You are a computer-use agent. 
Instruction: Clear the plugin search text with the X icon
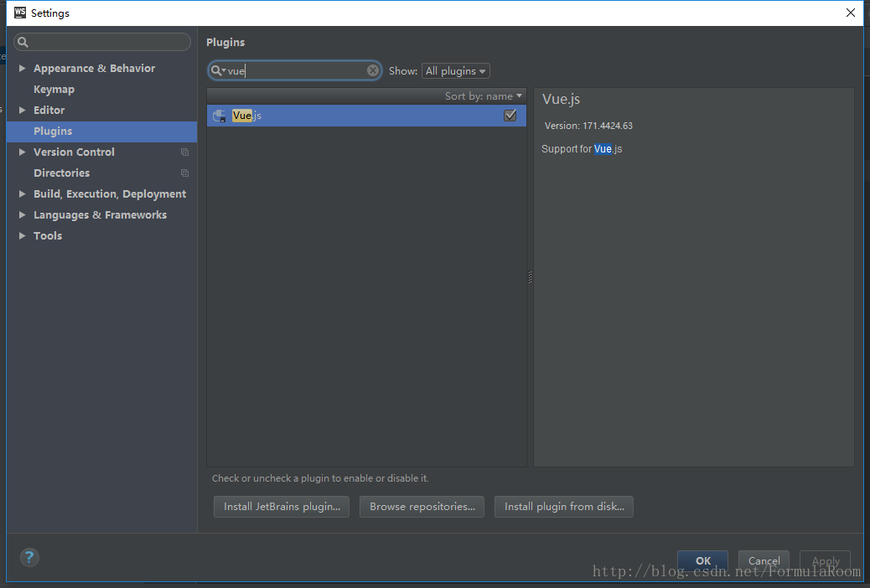pyautogui.click(x=373, y=70)
